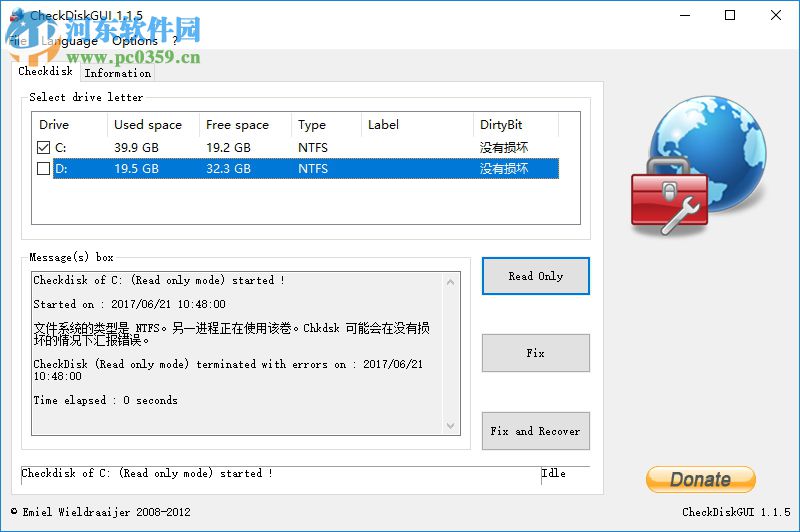Click the Fix and Recover button
Viewport: 800px width, 532px height.
pyautogui.click(x=536, y=431)
